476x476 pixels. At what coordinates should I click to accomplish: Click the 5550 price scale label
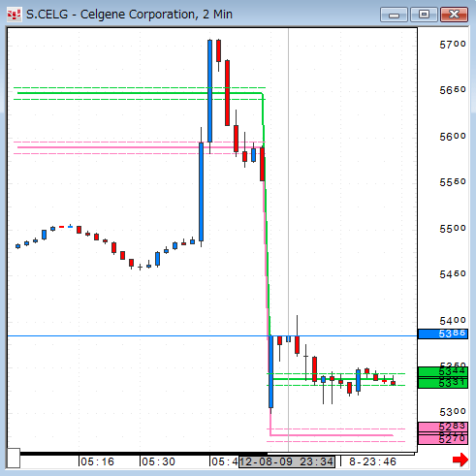pos(453,182)
